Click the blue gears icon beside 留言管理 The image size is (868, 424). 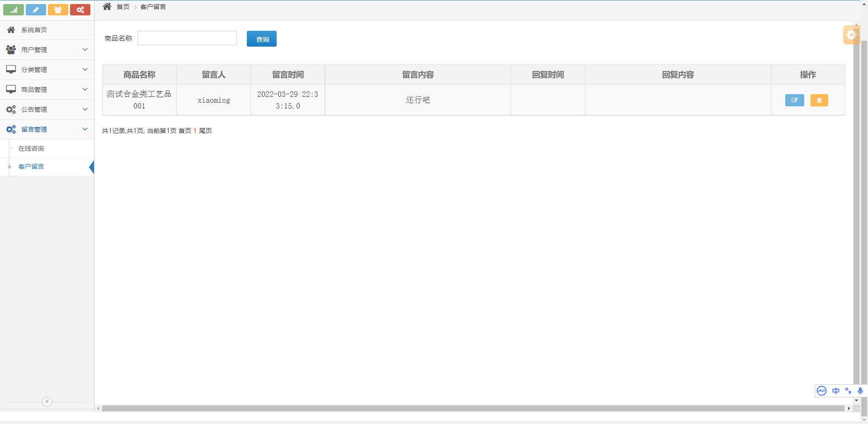pyautogui.click(x=11, y=129)
